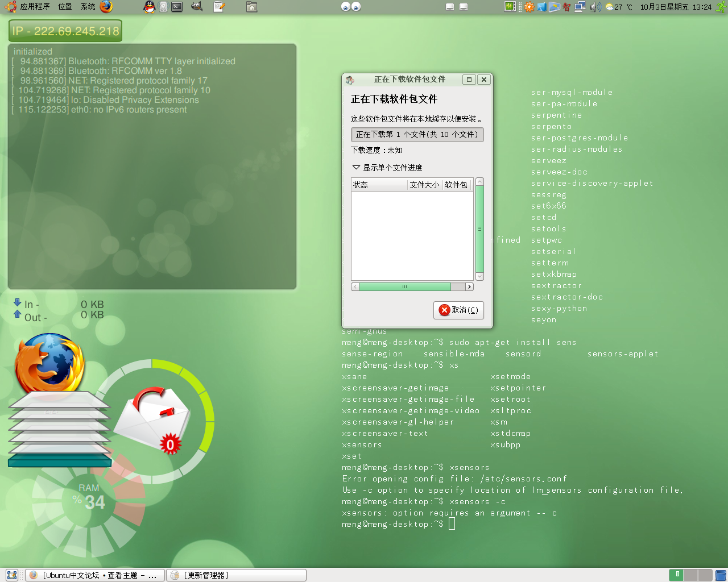Screen dimensions: 728x582
Task: Launch Firefox from the top panel
Action: click(x=106, y=7)
